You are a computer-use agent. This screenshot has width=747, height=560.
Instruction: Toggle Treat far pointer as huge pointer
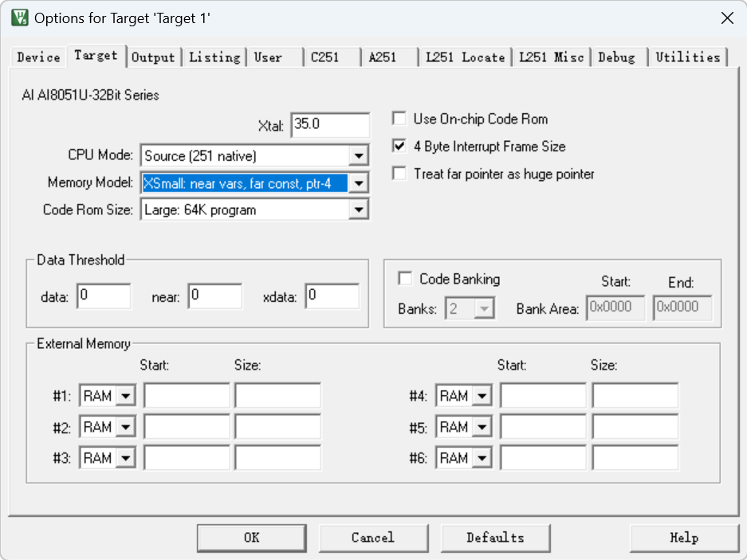[399, 174]
